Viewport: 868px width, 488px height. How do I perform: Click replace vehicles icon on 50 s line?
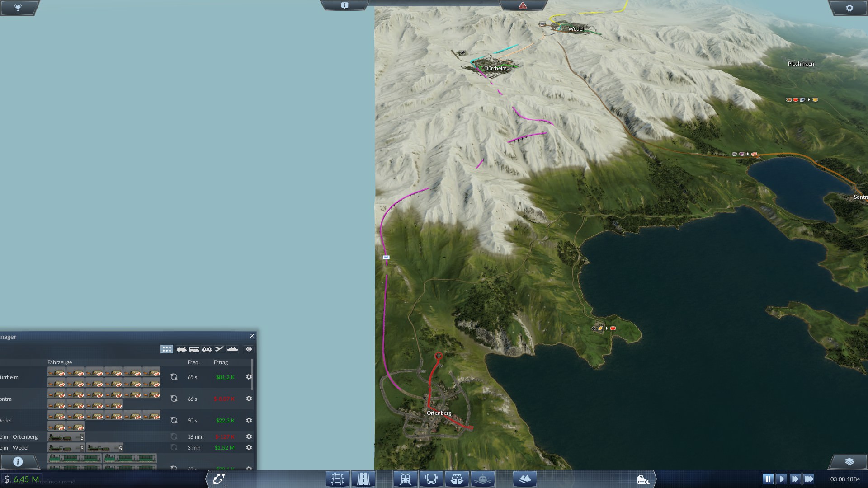[x=174, y=420]
